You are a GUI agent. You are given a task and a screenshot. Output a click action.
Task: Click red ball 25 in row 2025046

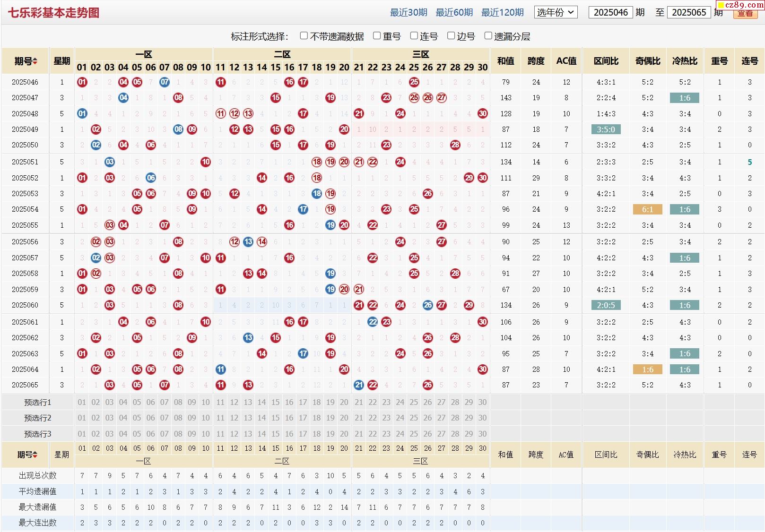click(414, 82)
